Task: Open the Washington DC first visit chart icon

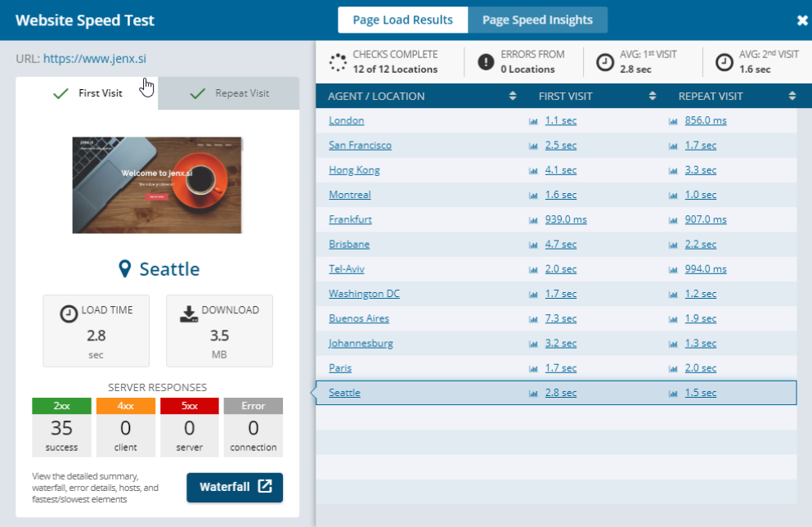Action: (533, 295)
